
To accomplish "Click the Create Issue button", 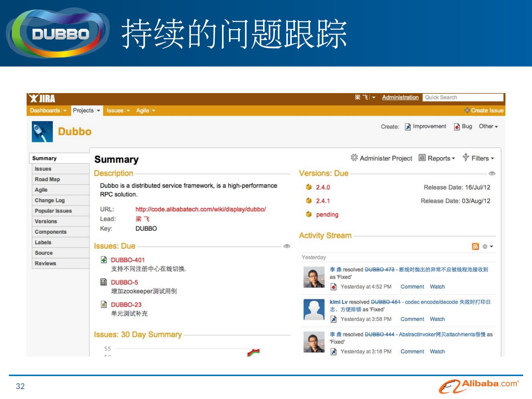I will point(484,110).
